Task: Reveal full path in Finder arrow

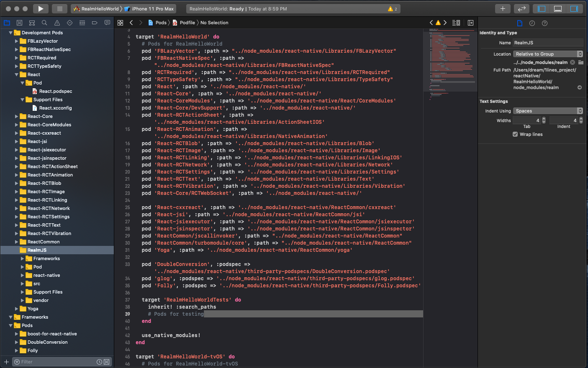Action: tap(580, 87)
